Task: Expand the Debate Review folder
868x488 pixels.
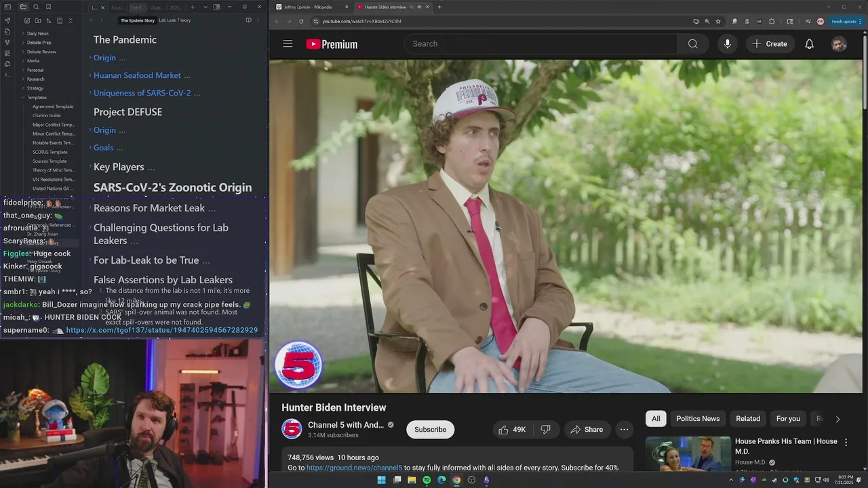Action: coord(41,52)
